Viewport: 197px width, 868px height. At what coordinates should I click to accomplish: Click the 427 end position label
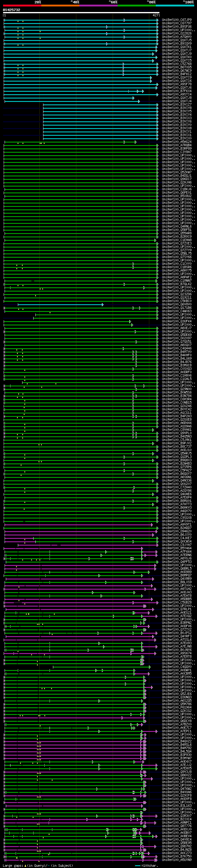(x=155, y=15)
